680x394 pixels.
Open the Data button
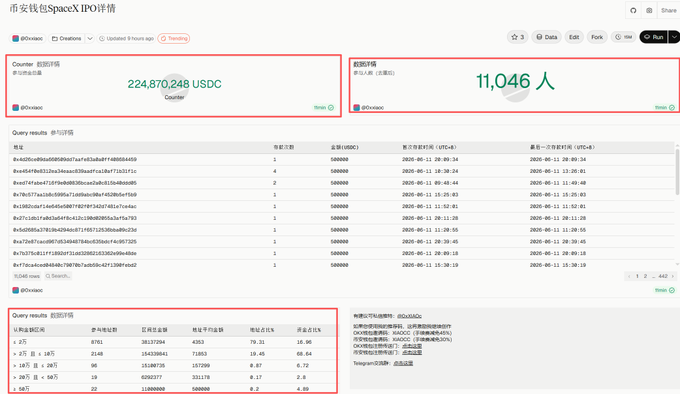(546, 37)
